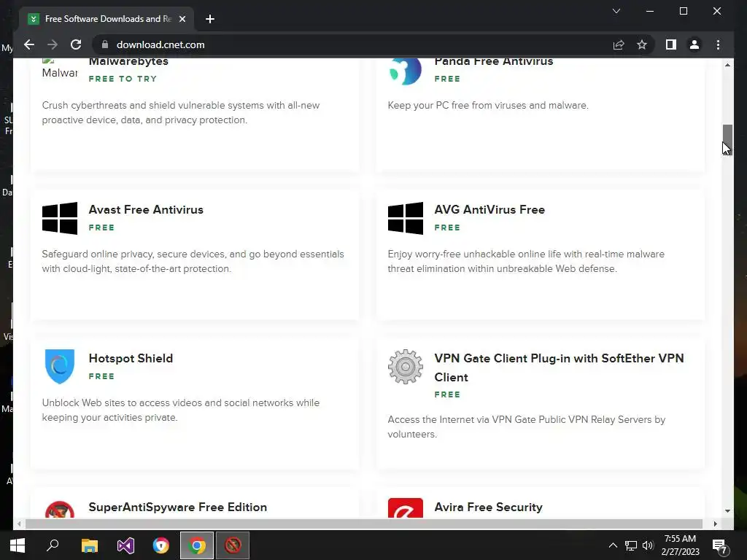Click the VPN Gate Client gear icon
Image resolution: width=747 pixels, height=560 pixels.
point(406,367)
